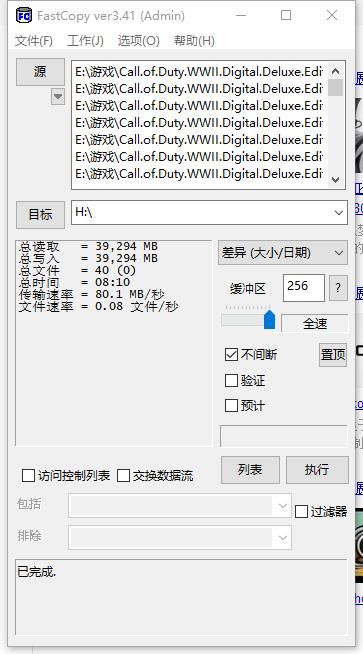Click the 已完成. status text
The image size is (363, 654).
click(x=36, y=572)
